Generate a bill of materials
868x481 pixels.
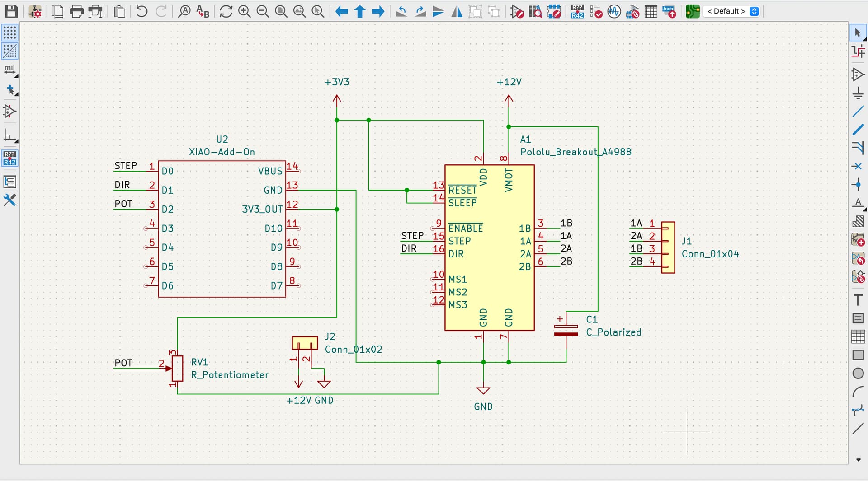[x=670, y=11]
